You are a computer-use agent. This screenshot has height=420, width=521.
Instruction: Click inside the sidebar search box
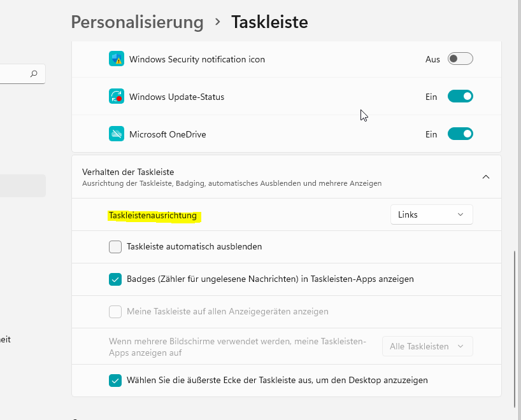19,74
